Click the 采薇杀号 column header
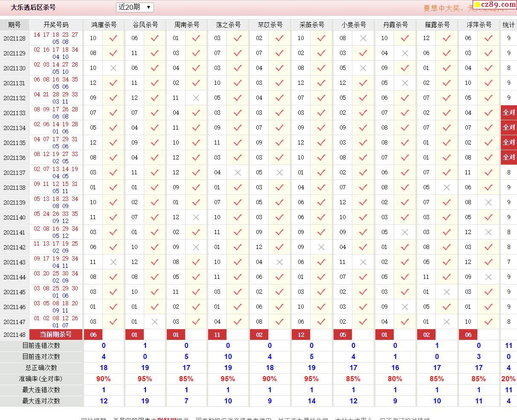This screenshot has height=420, width=517. click(x=312, y=25)
